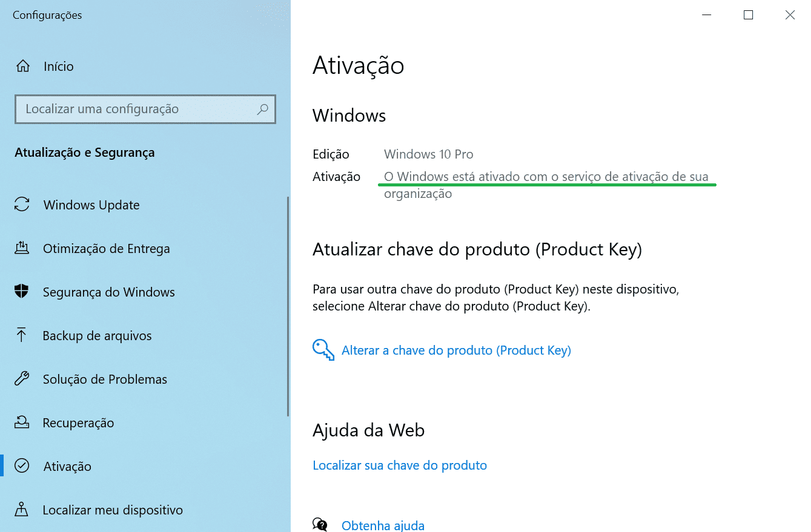
Task: Return to Início settings page
Action: coord(58,67)
